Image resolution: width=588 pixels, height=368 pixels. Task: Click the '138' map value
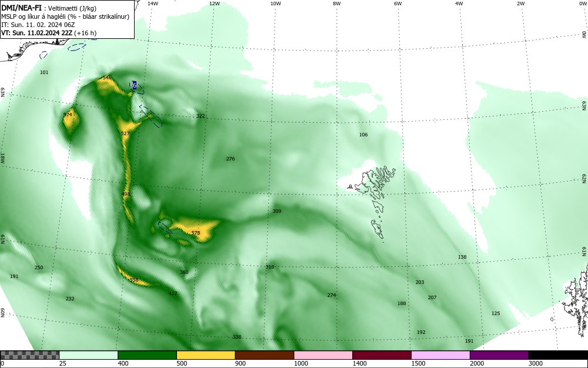pyautogui.click(x=462, y=257)
